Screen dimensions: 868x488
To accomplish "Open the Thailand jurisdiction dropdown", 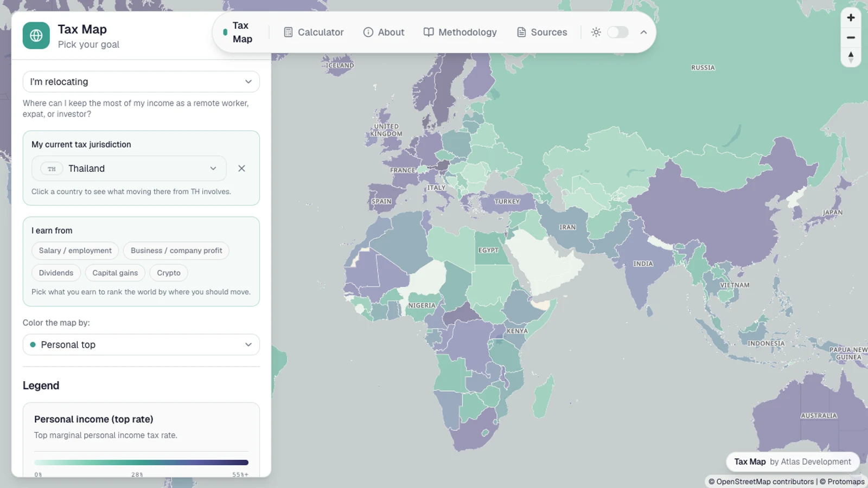I will click(129, 169).
